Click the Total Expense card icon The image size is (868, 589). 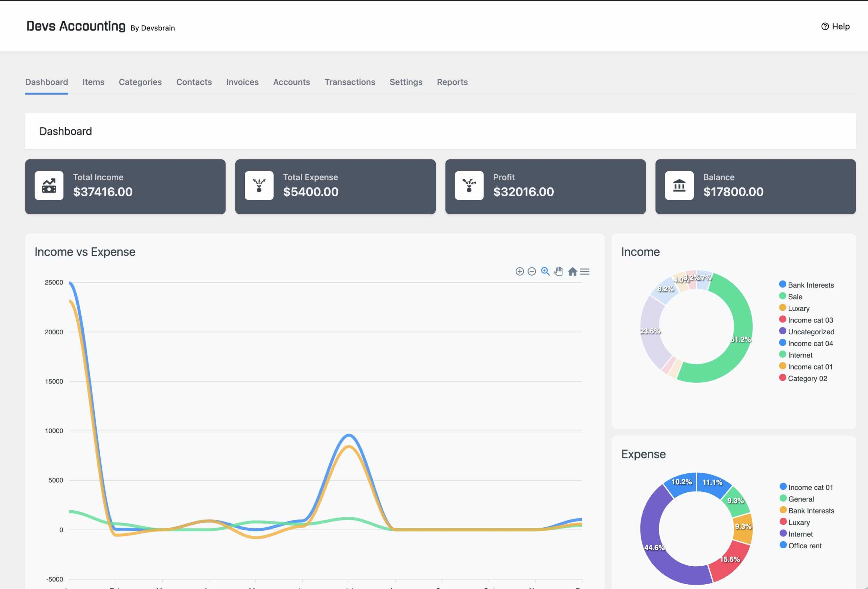point(259,185)
